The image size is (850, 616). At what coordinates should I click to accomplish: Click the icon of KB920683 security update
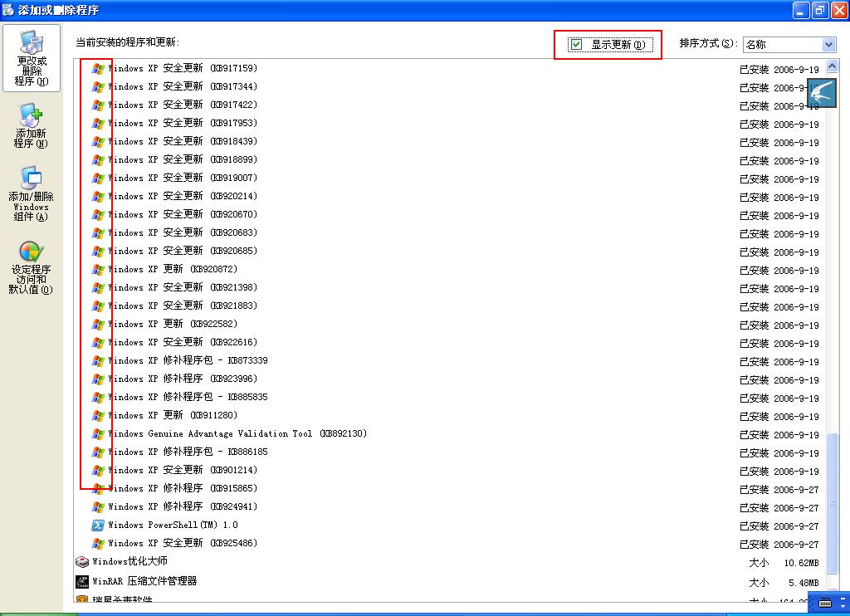click(98, 233)
